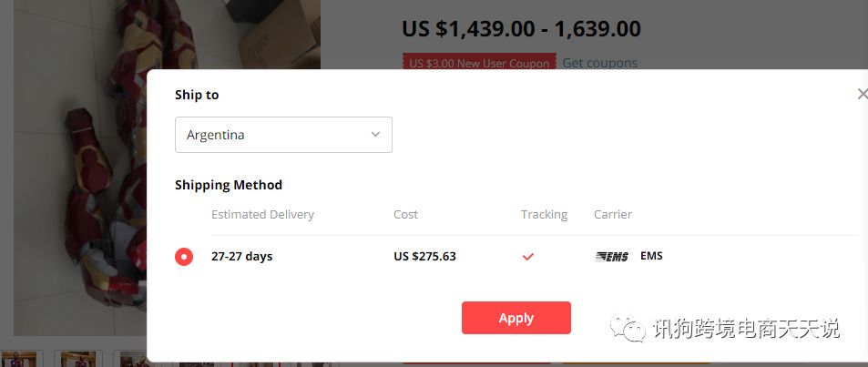Click the 27-27 days delivery estimate
868x367 pixels.
[241, 257]
